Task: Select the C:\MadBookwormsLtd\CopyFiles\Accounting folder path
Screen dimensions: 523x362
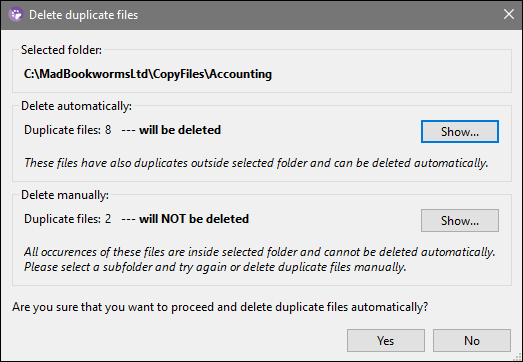Action: [x=148, y=74]
